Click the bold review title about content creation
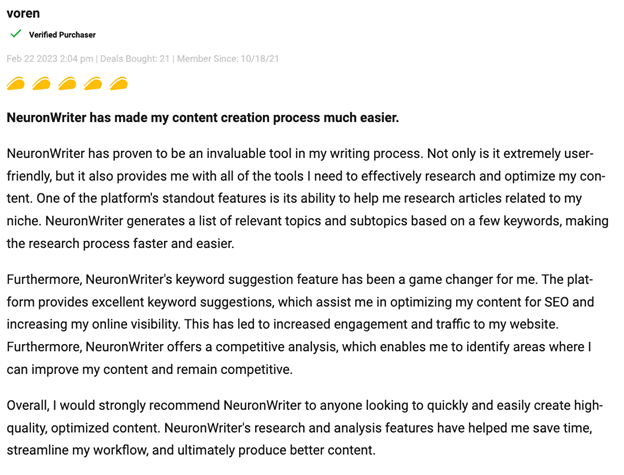The height and width of the screenshot is (475, 624). (203, 118)
